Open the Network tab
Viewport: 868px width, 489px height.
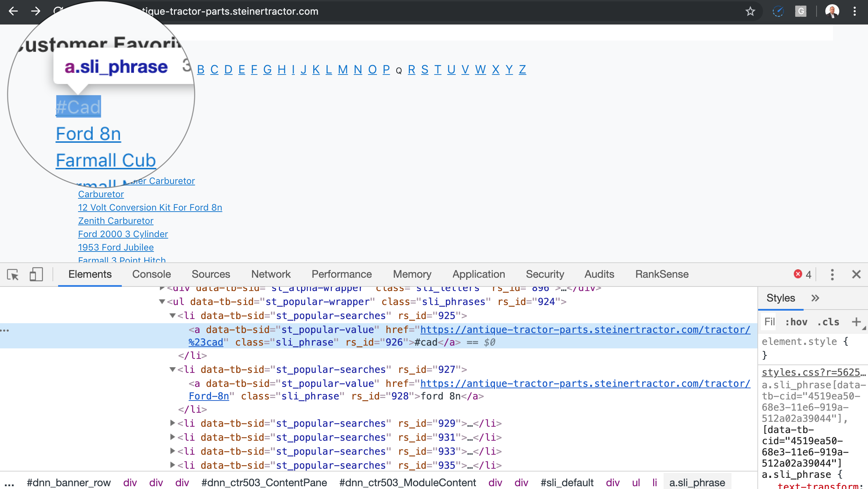coord(271,275)
